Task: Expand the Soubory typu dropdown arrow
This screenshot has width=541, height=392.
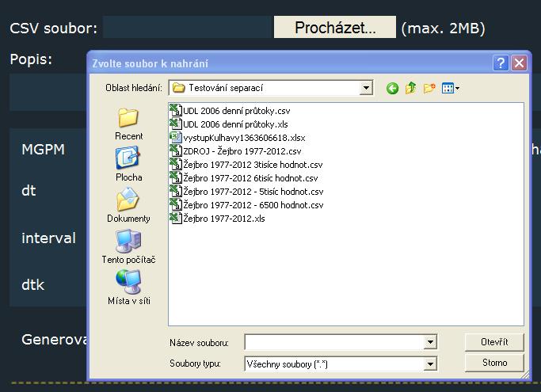Action: (x=430, y=363)
